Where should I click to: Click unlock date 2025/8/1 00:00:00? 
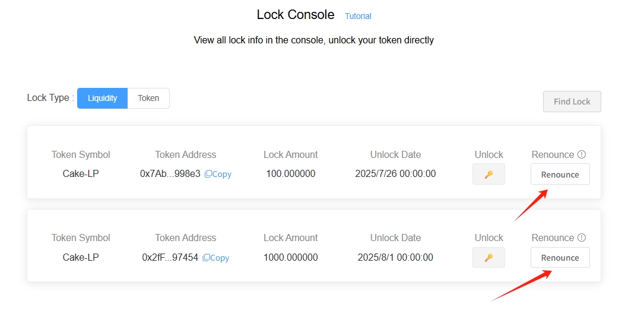coord(395,257)
